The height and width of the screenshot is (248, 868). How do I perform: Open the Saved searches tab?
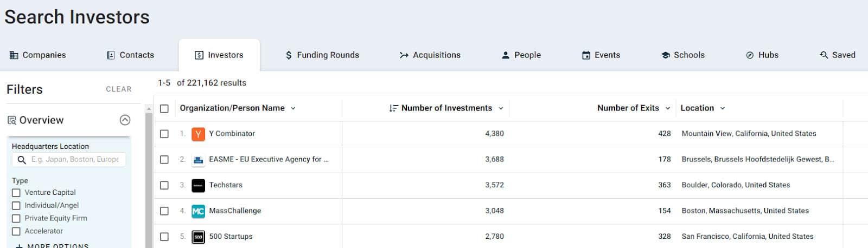coord(838,55)
